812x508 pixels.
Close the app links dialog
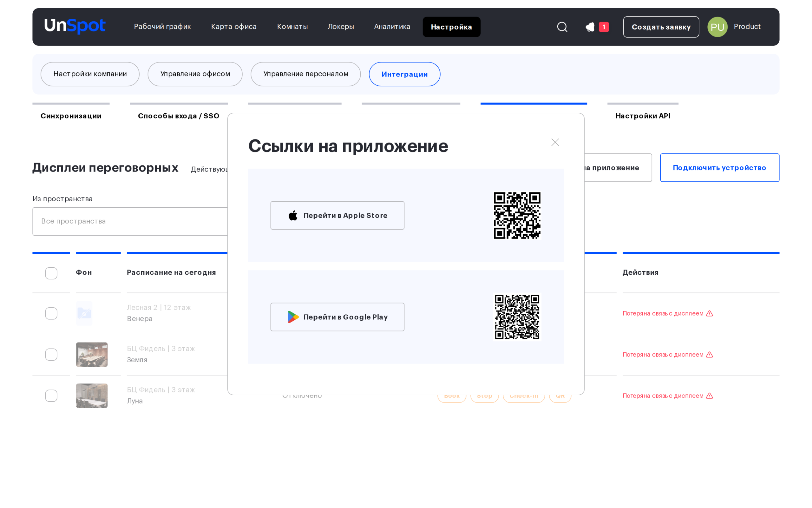555,143
